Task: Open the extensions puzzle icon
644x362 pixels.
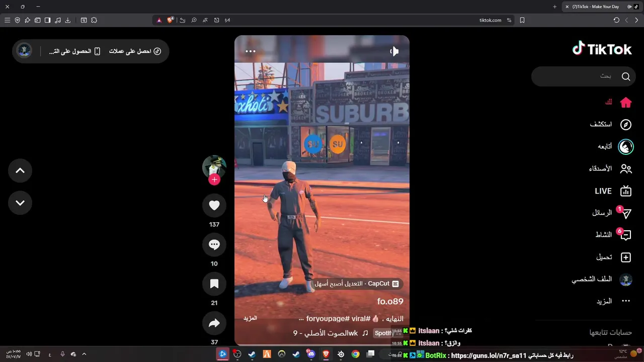Action: click(94, 20)
